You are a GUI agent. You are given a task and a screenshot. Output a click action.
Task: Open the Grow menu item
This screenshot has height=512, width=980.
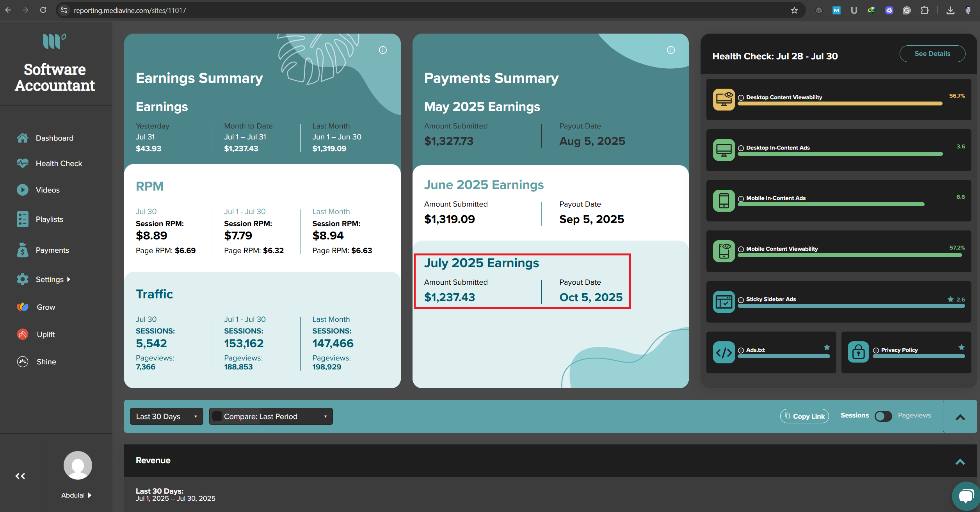(46, 307)
